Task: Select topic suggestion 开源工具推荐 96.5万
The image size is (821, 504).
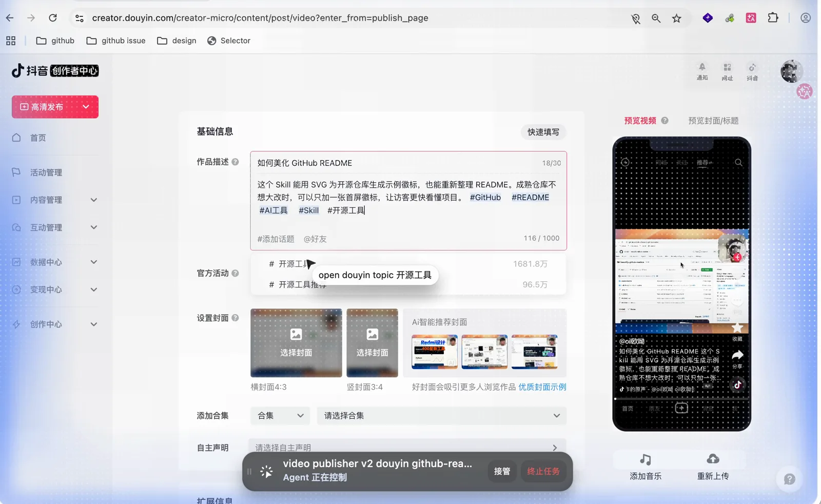Action: tap(408, 284)
